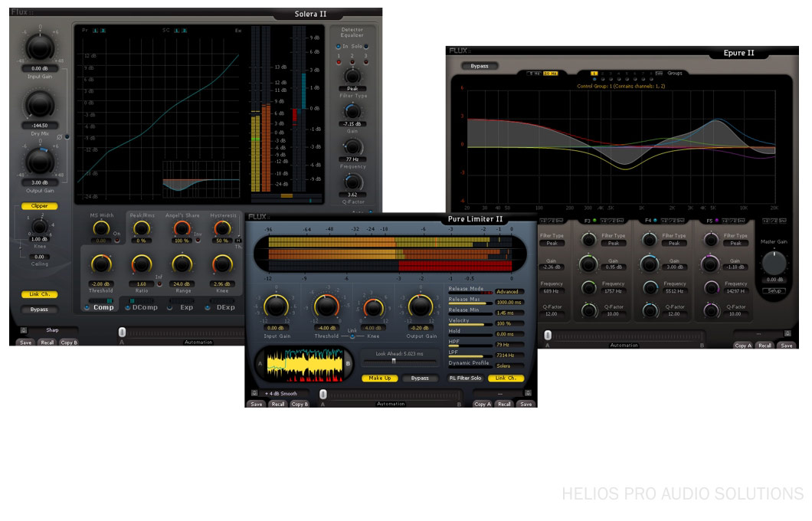Image resolution: width=812 pixels, height=521 pixels.
Task: Click the Pure Limiter Output Gain knob
Action: (420, 306)
